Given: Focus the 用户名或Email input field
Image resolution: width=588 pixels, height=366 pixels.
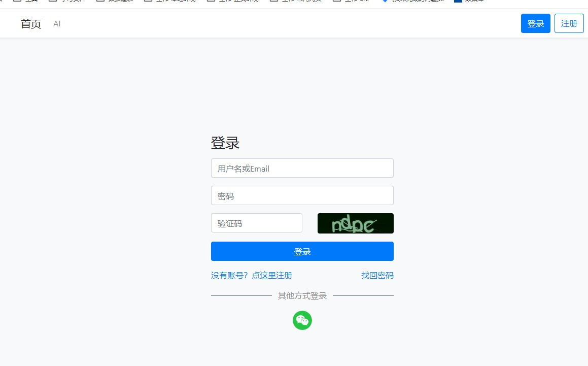Looking at the screenshot, I should coord(302,168).
